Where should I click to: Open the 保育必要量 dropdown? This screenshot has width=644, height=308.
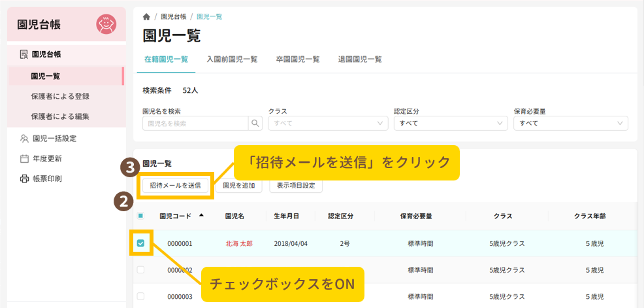pyautogui.click(x=570, y=123)
